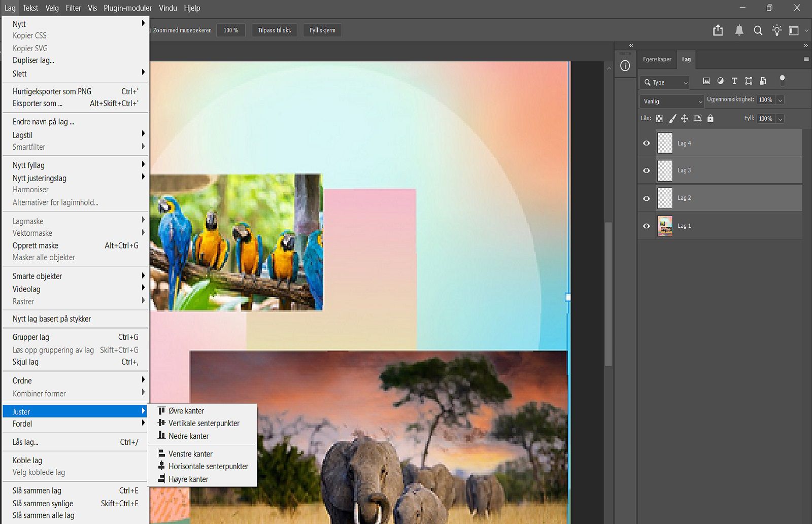Screen dimensions: 812x524
Task: Open notifications bell icon
Action: (x=739, y=30)
